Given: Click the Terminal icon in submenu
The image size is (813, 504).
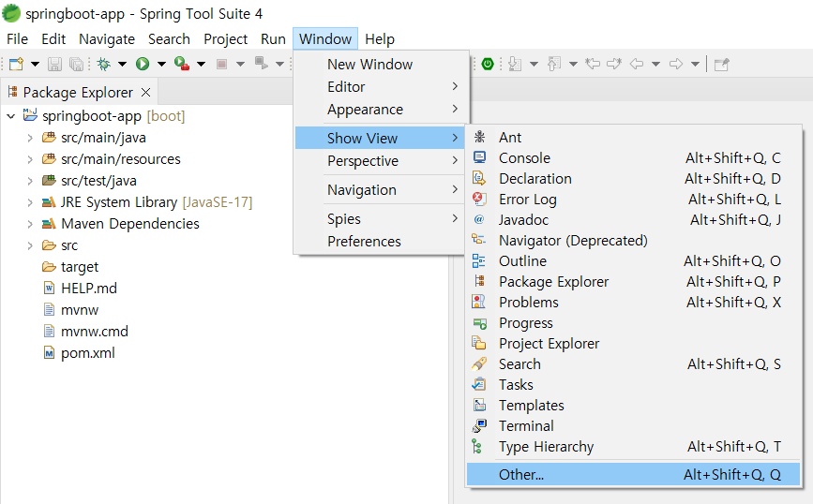Looking at the screenshot, I should coord(479,426).
